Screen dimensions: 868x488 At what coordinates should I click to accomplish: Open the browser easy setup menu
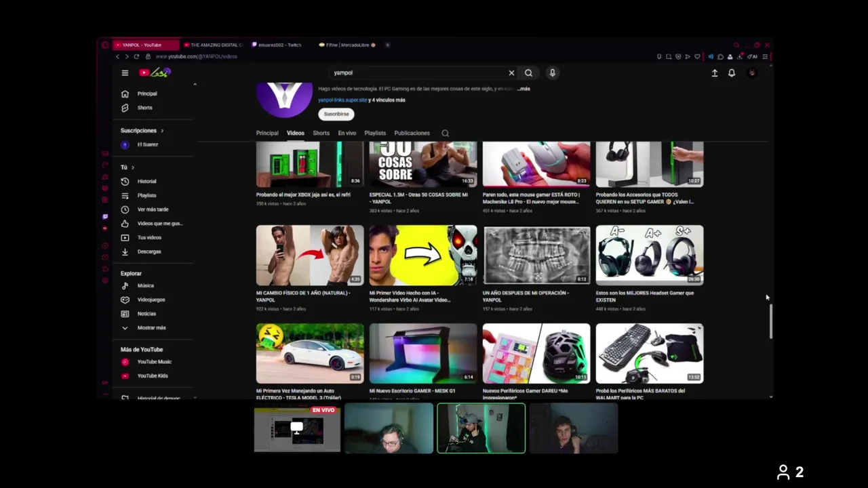pyautogui.click(x=765, y=56)
